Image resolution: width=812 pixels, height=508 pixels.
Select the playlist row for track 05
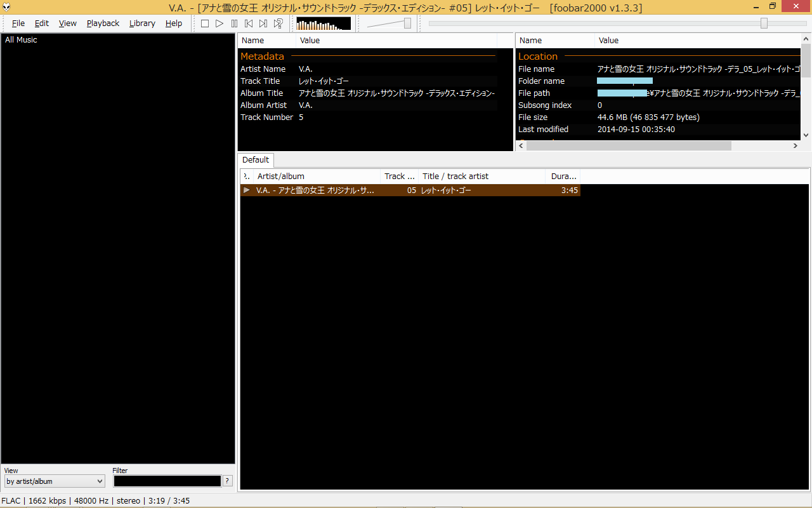[410, 190]
